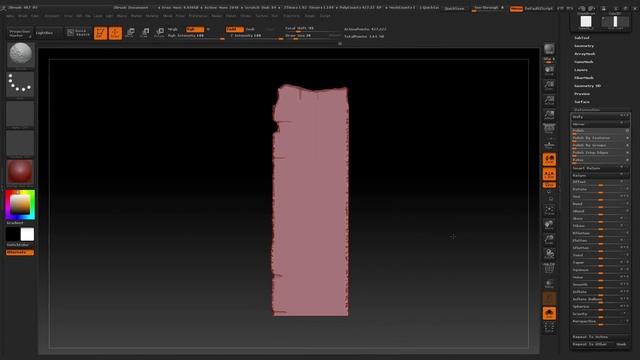
Task: Activate the Rotate transform in top shelf
Action: (160, 33)
